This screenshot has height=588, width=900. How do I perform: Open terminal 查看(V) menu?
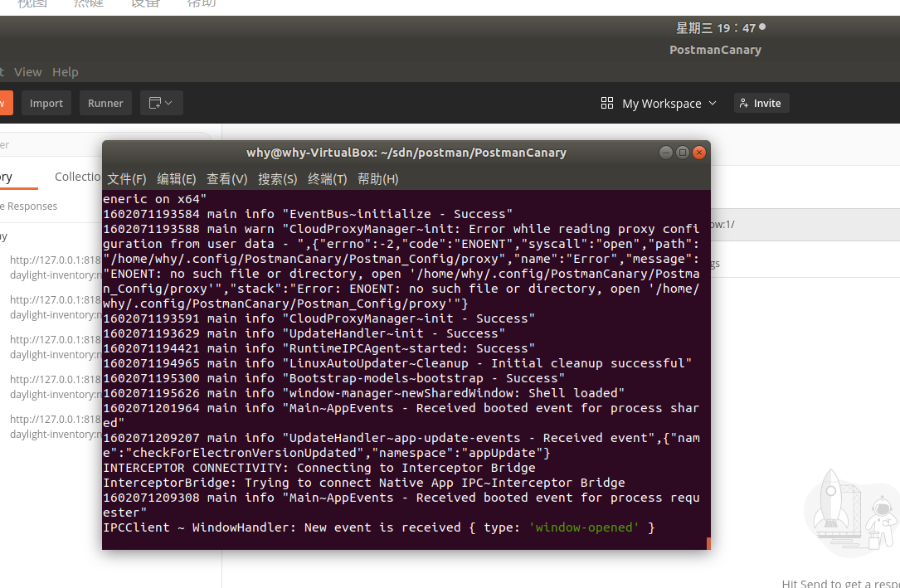pyautogui.click(x=227, y=179)
